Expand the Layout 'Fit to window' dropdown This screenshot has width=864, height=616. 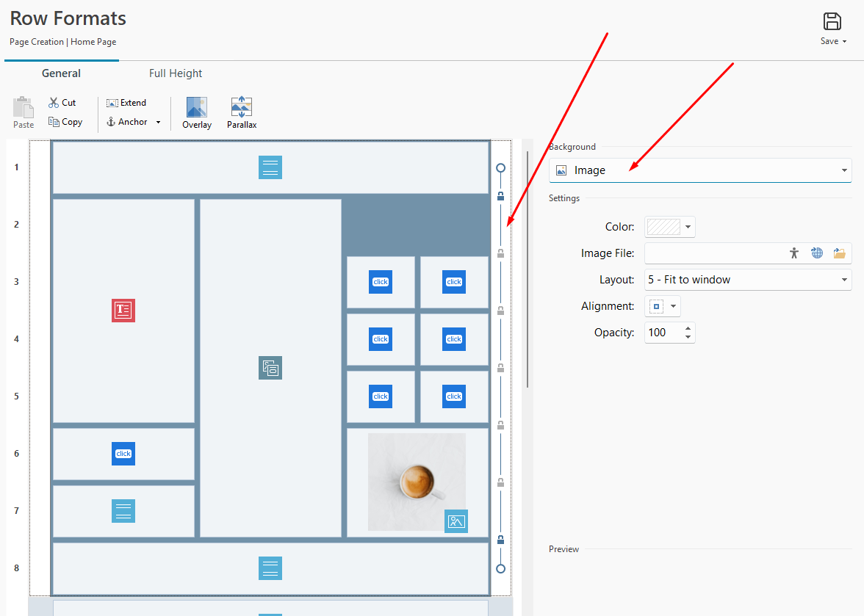[x=747, y=280]
